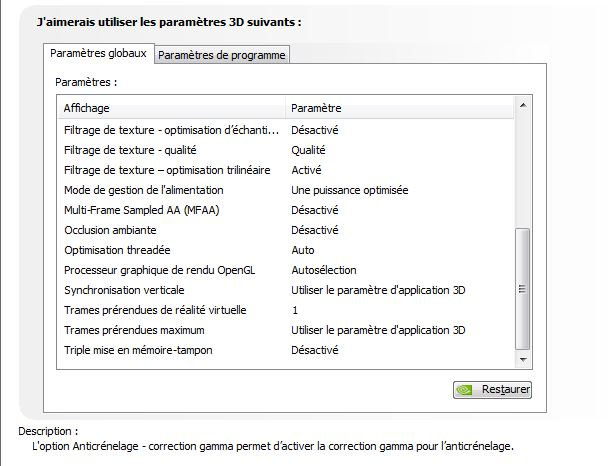
Task: Open Synchronisation verticale value dropdown
Action: coord(378,290)
